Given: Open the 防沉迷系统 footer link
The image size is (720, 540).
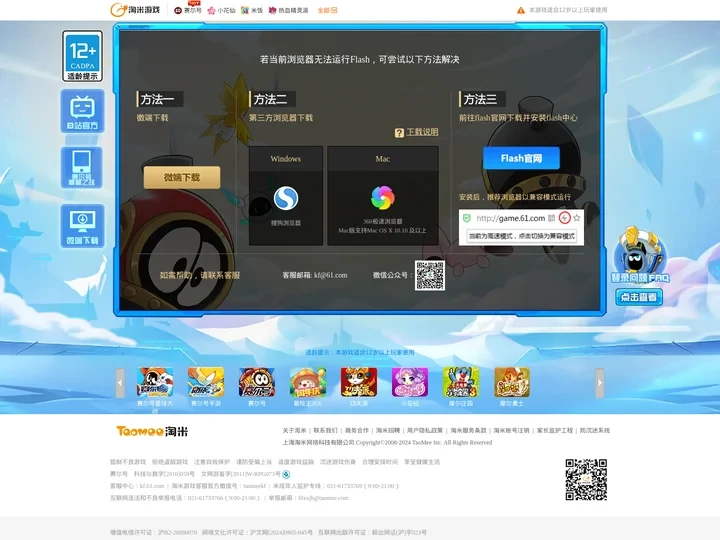Looking at the screenshot, I should (x=595, y=430).
